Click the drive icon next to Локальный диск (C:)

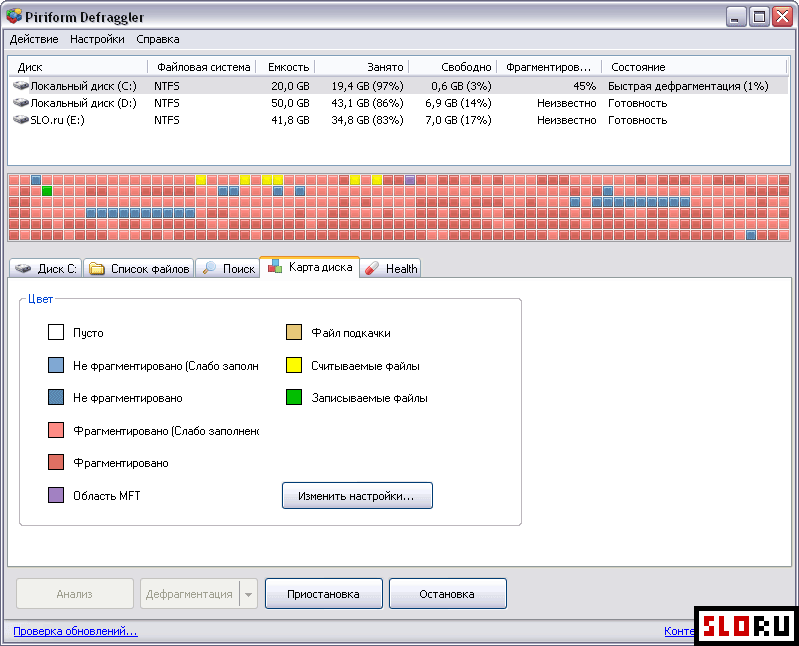tap(21, 85)
